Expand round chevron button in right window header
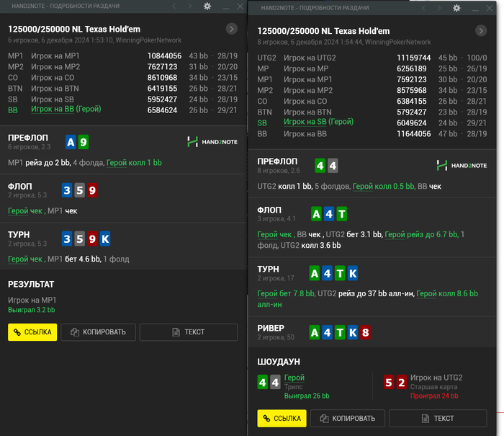The width and height of the screenshot is (504, 436). (481, 31)
